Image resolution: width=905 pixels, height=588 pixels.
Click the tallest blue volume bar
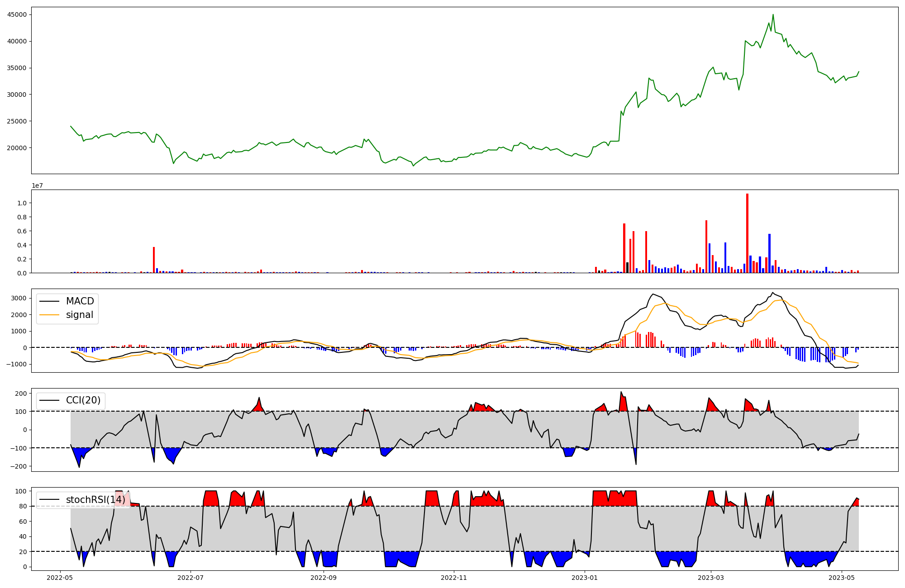(x=769, y=253)
